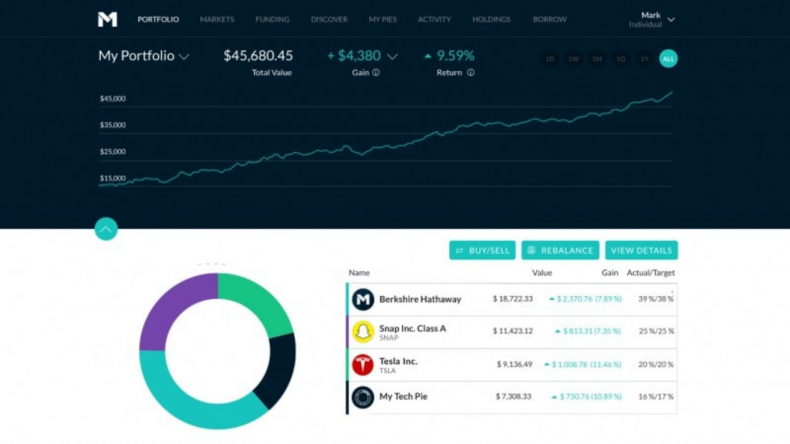Click the info icon next to Return
The width and height of the screenshot is (790, 444).
pyautogui.click(x=471, y=73)
